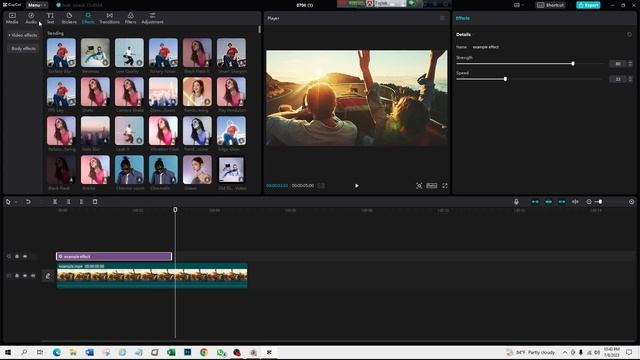Choose the Halo Blur effect thumbnail
The height and width of the screenshot is (360, 640).
95,131
